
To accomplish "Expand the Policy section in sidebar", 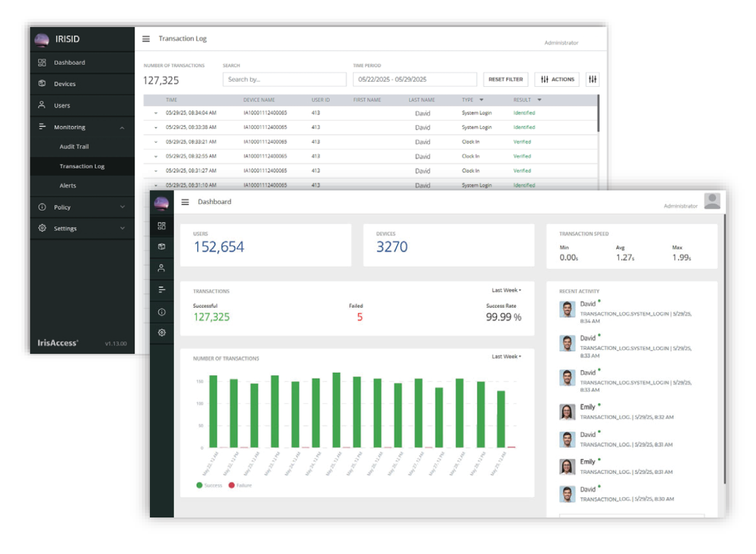I will point(122,207).
